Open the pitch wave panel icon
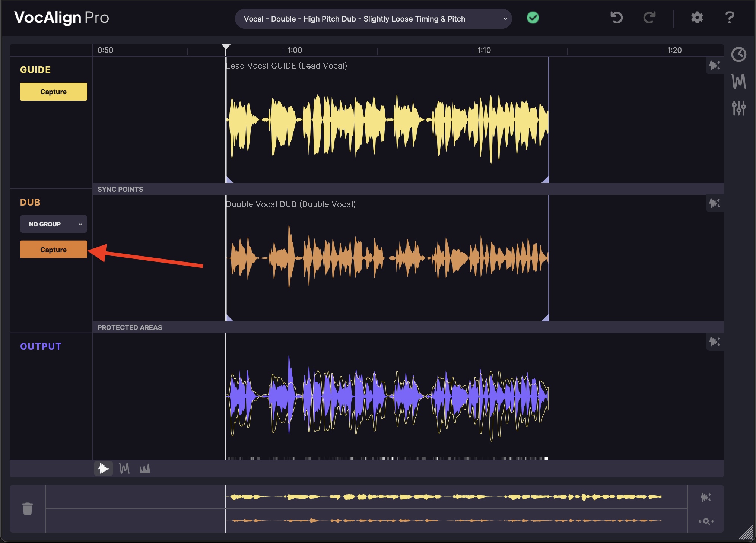The image size is (756, 543). (x=738, y=81)
